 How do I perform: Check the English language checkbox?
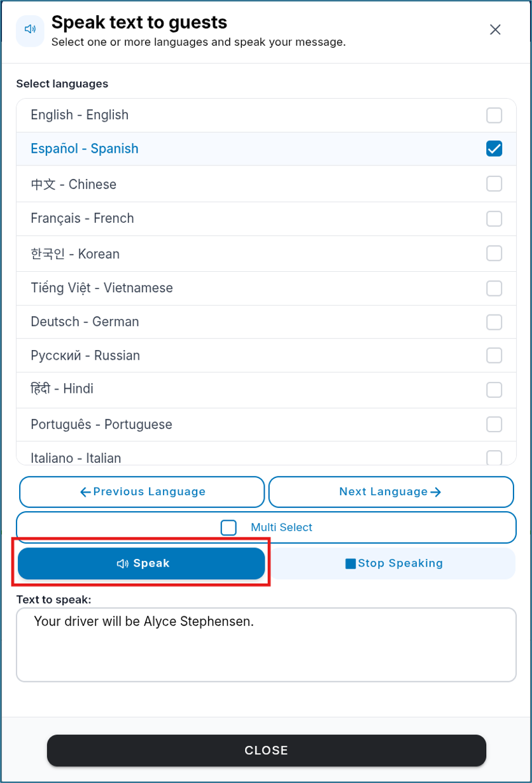coord(494,115)
